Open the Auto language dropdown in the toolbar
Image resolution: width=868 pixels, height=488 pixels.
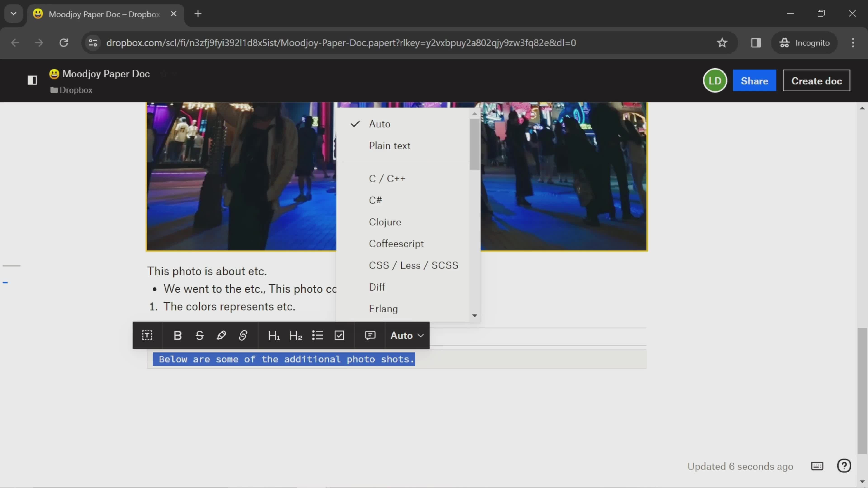click(407, 335)
